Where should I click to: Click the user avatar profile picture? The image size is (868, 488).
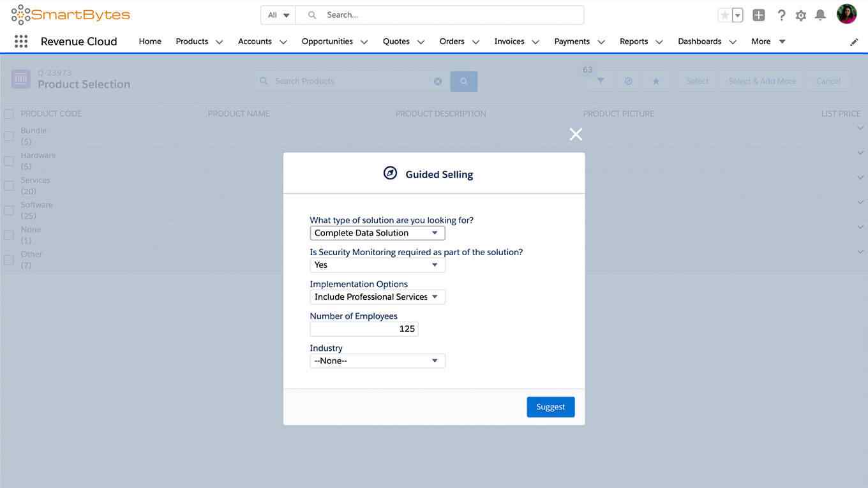coord(847,14)
